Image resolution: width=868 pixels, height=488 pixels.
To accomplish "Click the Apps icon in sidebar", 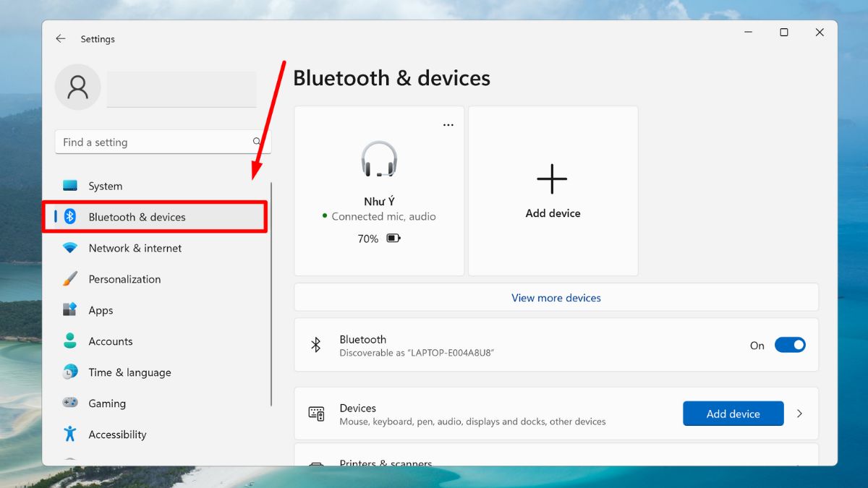I will [70, 310].
